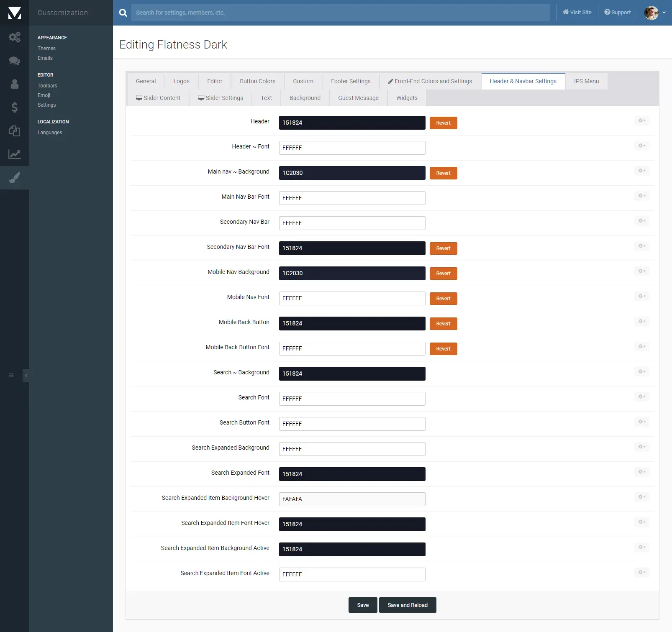
Task: Select the IPS Menu tab
Action: click(x=586, y=81)
